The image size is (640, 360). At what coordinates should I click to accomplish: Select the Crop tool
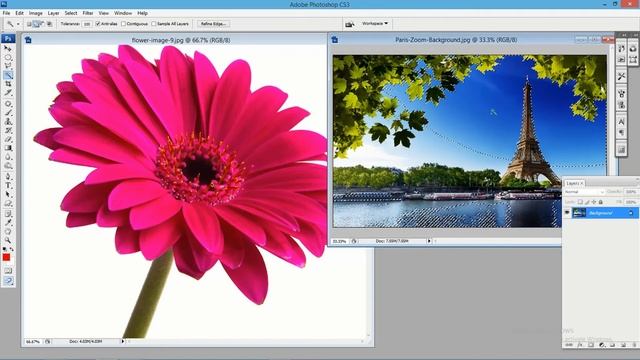(x=8, y=84)
